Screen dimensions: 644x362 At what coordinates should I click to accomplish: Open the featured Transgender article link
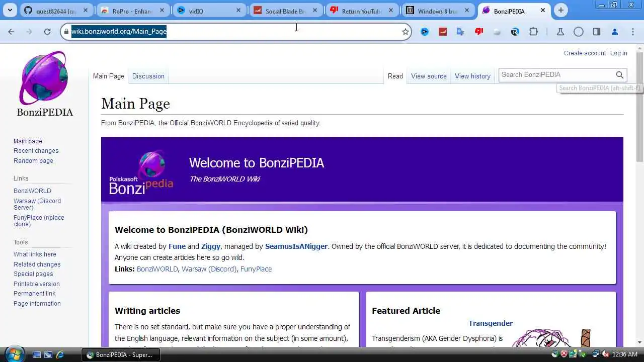click(x=491, y=323)
